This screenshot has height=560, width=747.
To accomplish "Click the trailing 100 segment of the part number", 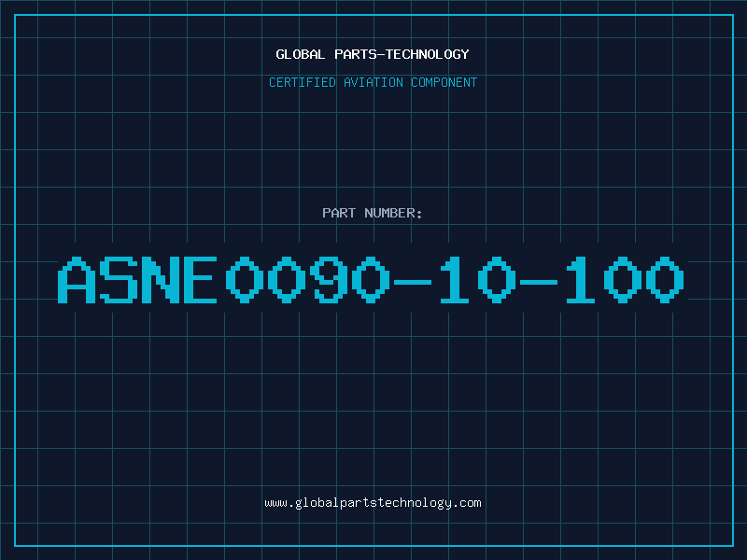I will (622, 280).
